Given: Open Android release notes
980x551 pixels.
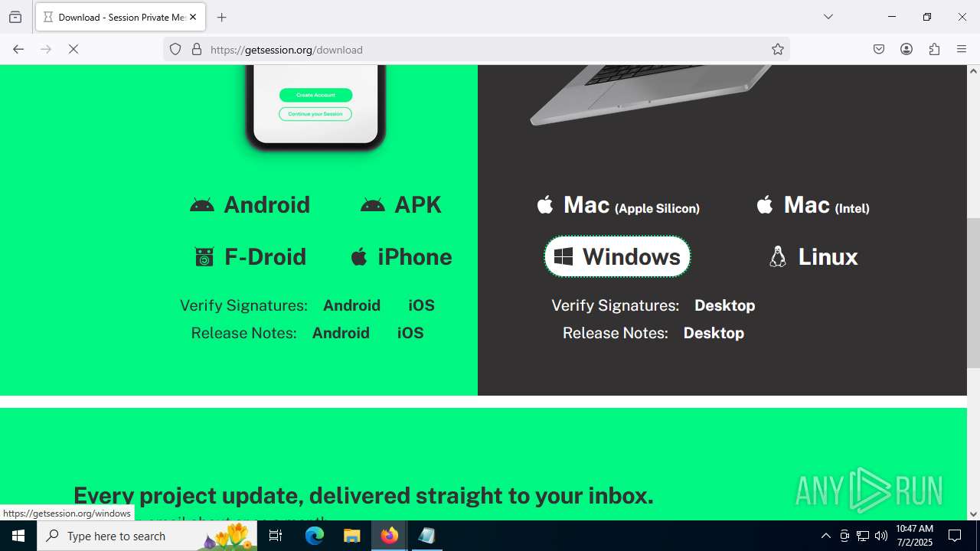Looking at the screenshot, I should tap(341, 333).
